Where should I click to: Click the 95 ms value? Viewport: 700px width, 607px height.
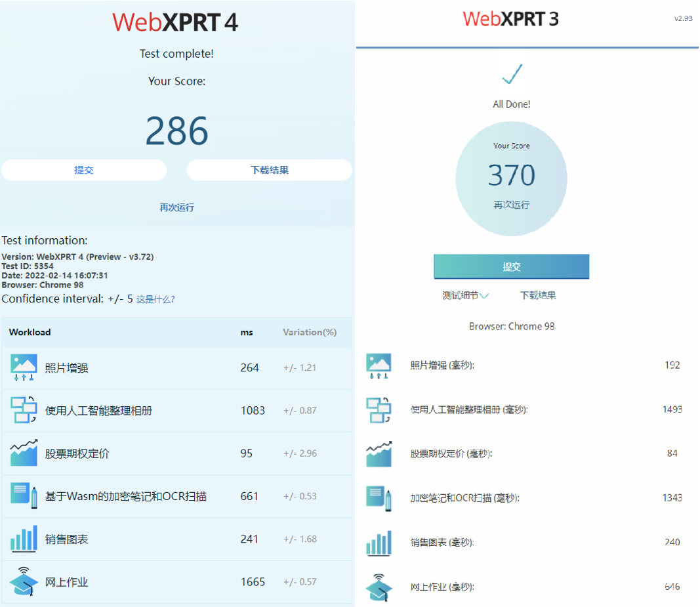click(x=247, y=453)
